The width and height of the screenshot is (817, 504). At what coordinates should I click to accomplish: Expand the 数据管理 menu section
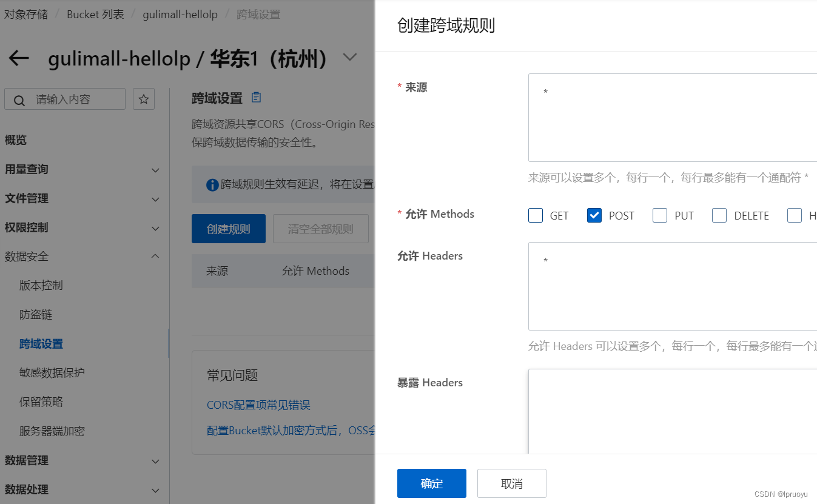tap(155, 462)
